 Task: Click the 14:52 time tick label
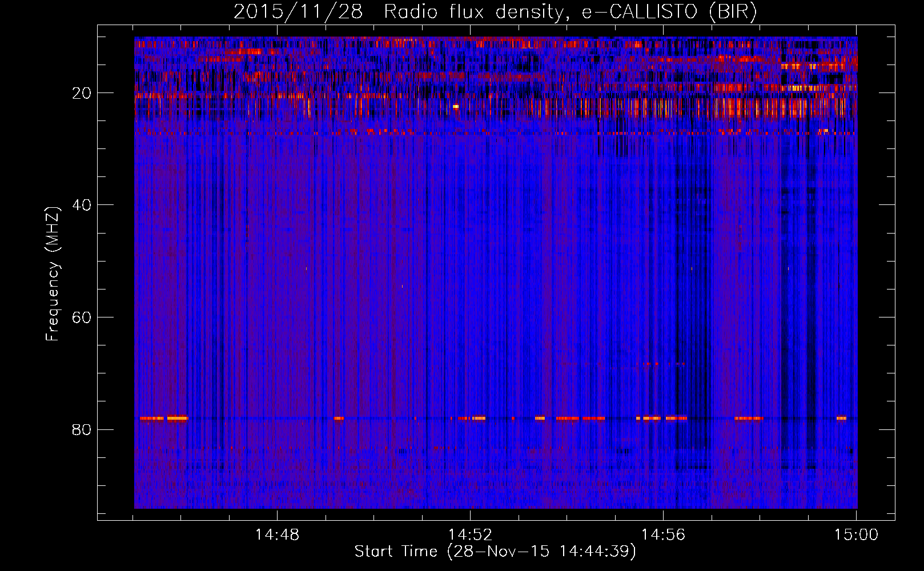(x=470, y=535)
